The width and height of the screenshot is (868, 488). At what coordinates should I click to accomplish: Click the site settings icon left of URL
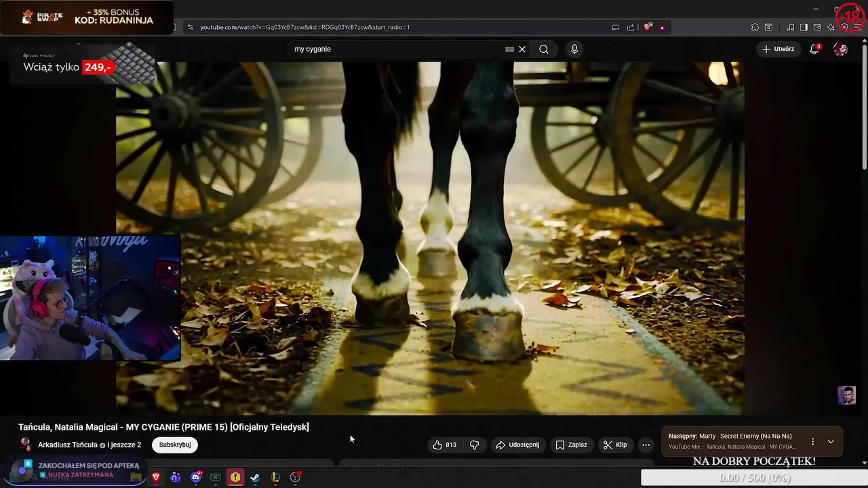tap(190, 27)
